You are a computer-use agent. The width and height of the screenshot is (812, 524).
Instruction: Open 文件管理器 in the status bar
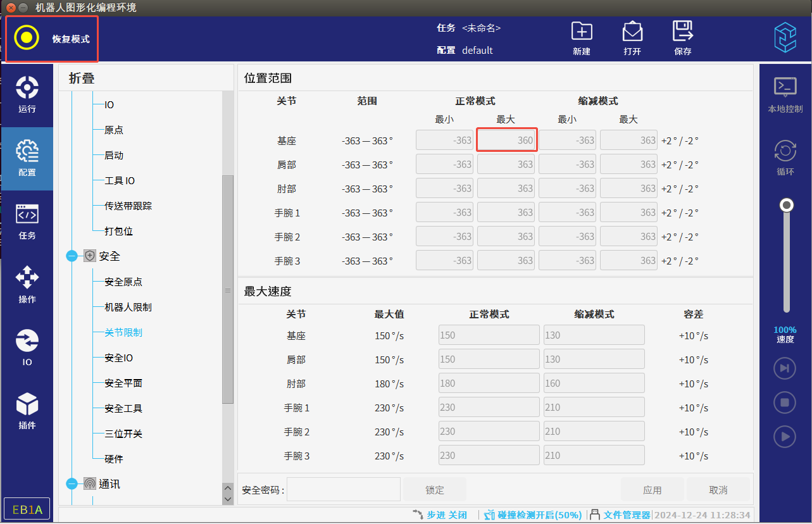coord(620,515)
